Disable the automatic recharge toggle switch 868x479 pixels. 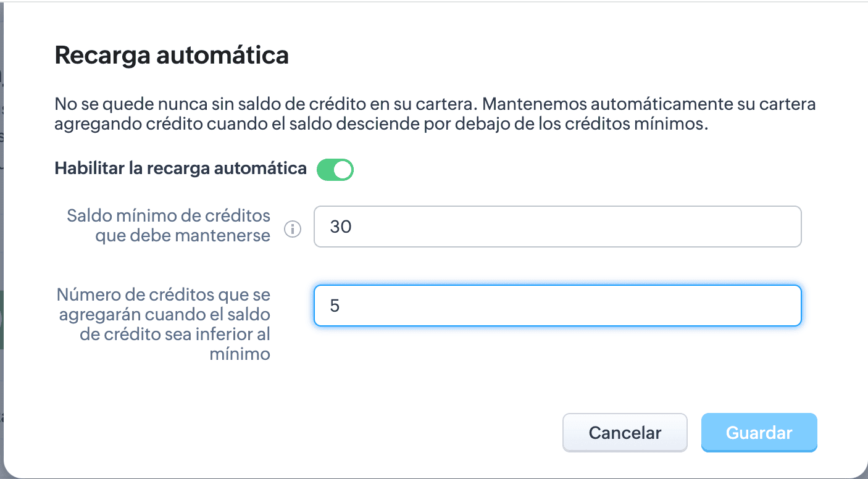click(335, 170)
